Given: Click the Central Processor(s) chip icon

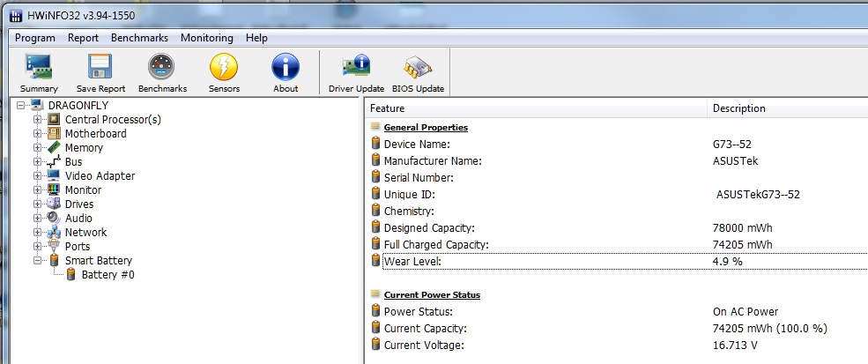Looking at the screenshot, I should click(54, 119).
